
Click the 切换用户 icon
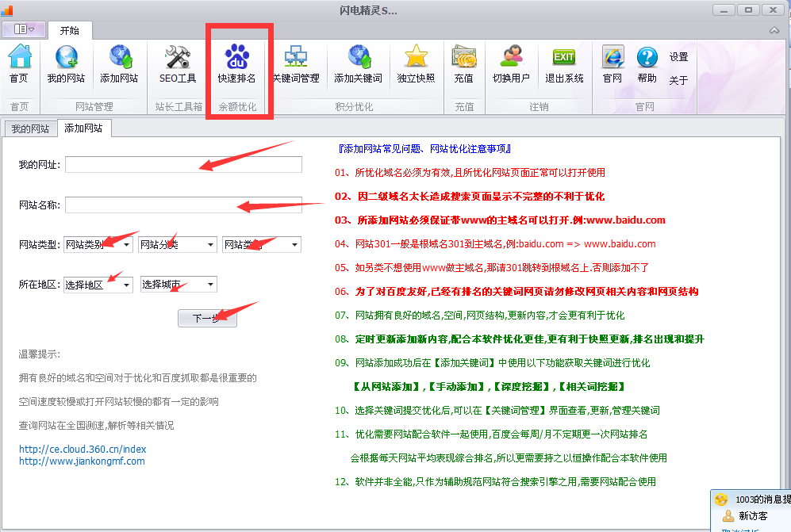511,63
